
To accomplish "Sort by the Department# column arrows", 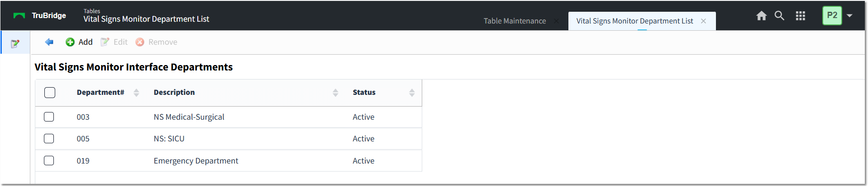I will point(136,93).
